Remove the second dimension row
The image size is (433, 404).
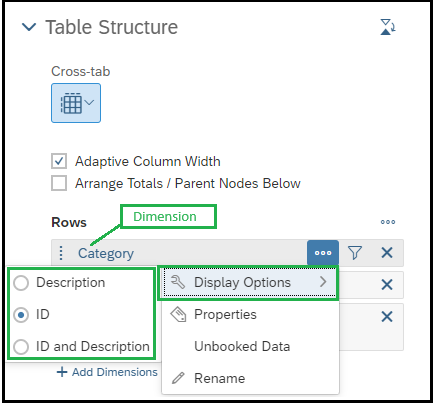(x=387, y=285)
